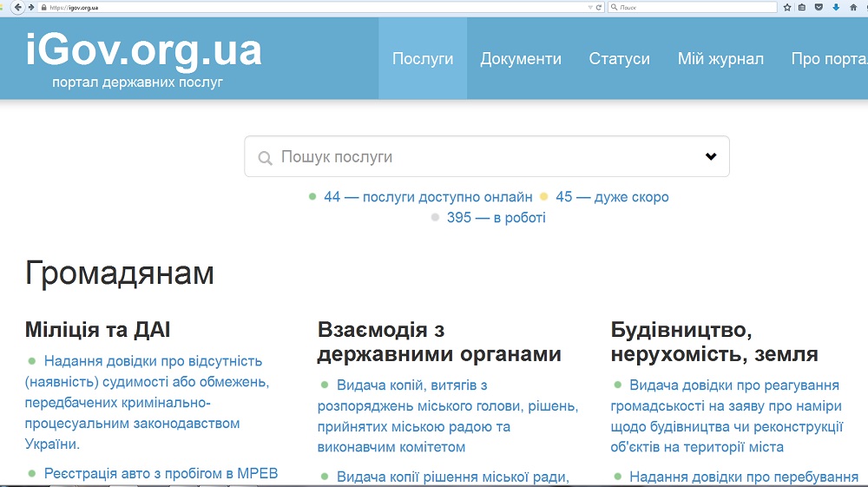Go to the Статуси tab
The height and width of the screenshot is (487, 868).
[x=619, y=59]
